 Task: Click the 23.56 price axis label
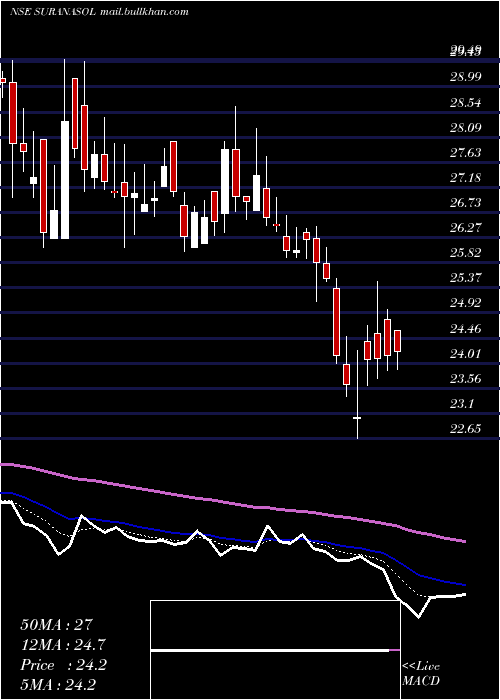[466, 379]
